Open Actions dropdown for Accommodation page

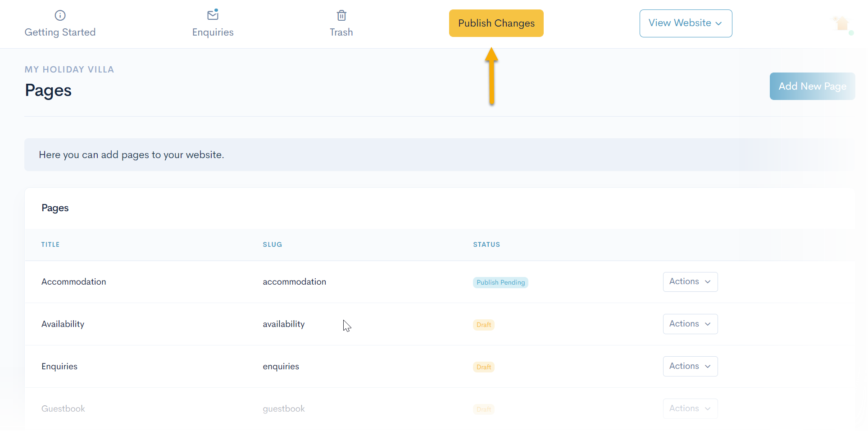click(x=690, y=282)
